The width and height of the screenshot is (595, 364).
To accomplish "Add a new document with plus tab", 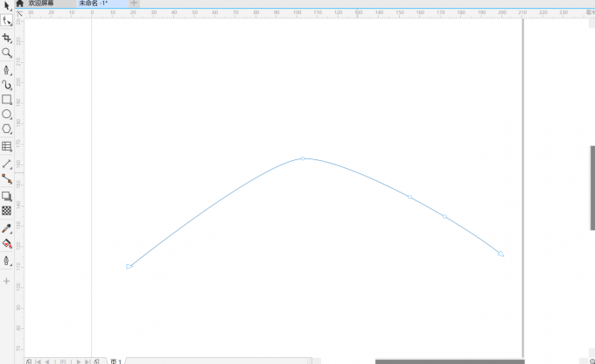I will point(134,3).
